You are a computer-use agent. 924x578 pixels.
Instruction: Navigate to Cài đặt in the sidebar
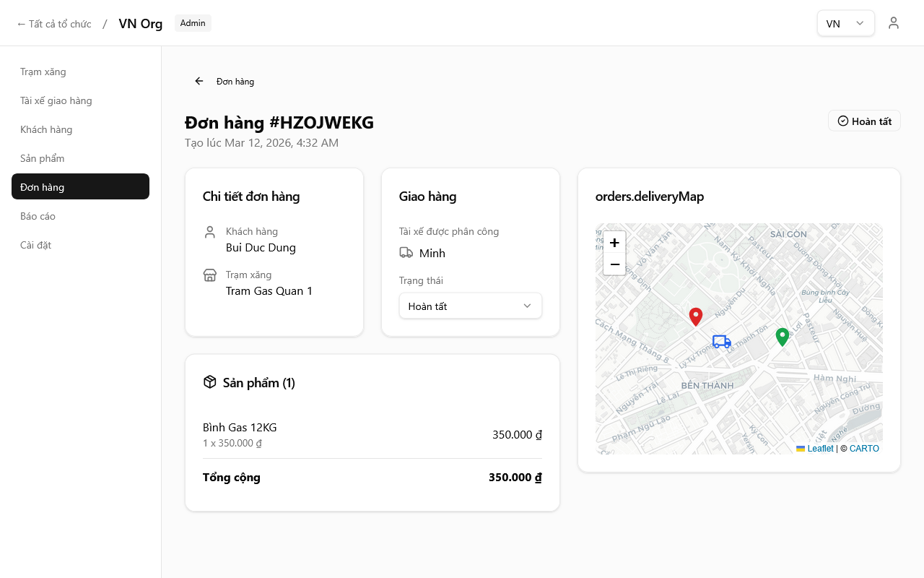tap(35, 245)
